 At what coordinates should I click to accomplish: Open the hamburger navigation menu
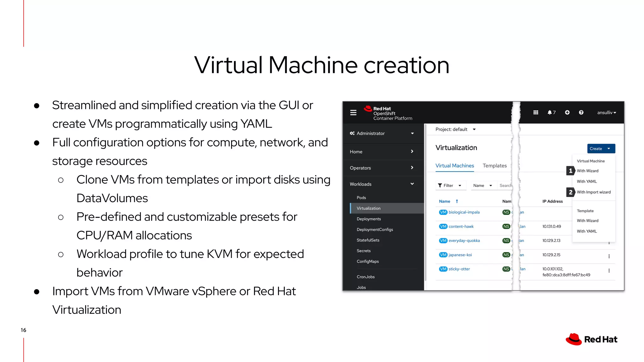[x=353, y=112]
